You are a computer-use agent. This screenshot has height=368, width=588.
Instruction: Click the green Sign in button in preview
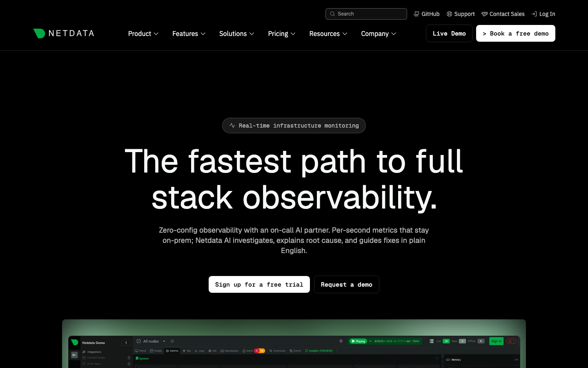pos(496,341)
